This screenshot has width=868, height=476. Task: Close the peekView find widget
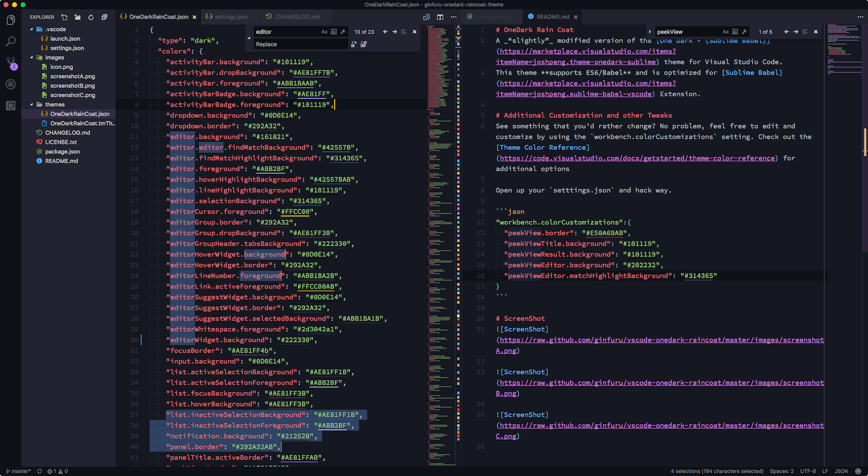click(x=816, y=32)
